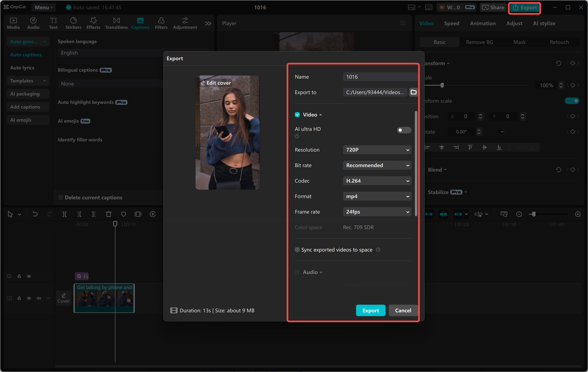Click the folder icon beside Export to path
The width and height of the screenshot is (588, 372).
[x=413, y=92]
